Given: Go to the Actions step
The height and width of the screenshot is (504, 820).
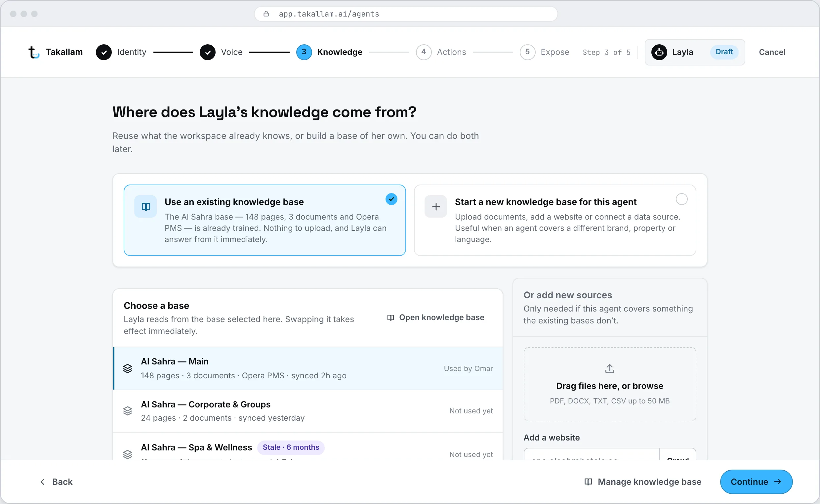Looking at the screenshot, I should coord(441,52).
